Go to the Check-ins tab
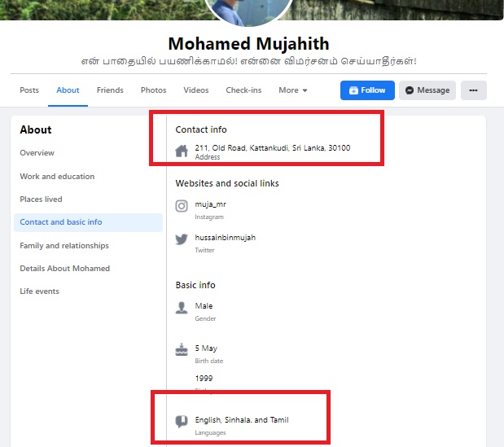 243,90
